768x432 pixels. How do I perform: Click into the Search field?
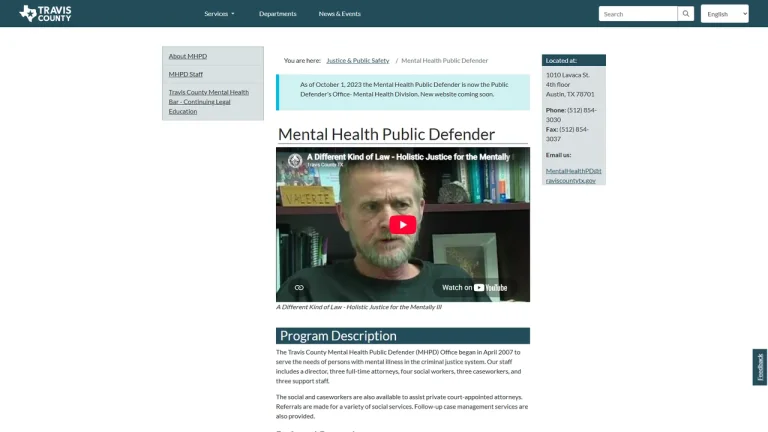click(x=638, y=14)
